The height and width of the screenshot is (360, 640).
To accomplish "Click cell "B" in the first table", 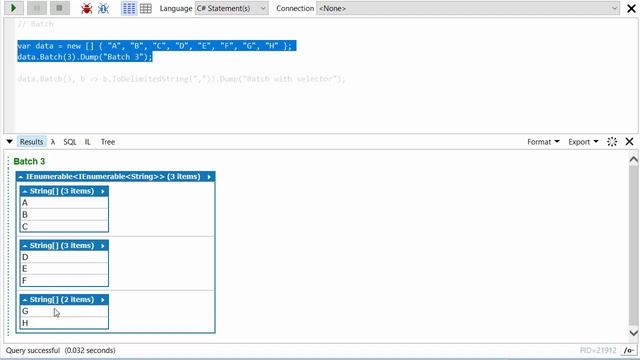I will pyautogui.click(x=64, y=215).
